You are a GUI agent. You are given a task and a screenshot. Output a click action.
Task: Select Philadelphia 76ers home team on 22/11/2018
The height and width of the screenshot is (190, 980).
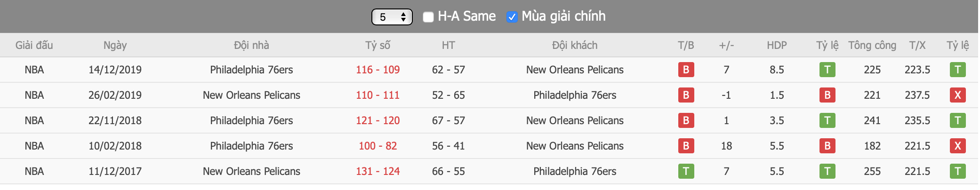tap(251, 120)
